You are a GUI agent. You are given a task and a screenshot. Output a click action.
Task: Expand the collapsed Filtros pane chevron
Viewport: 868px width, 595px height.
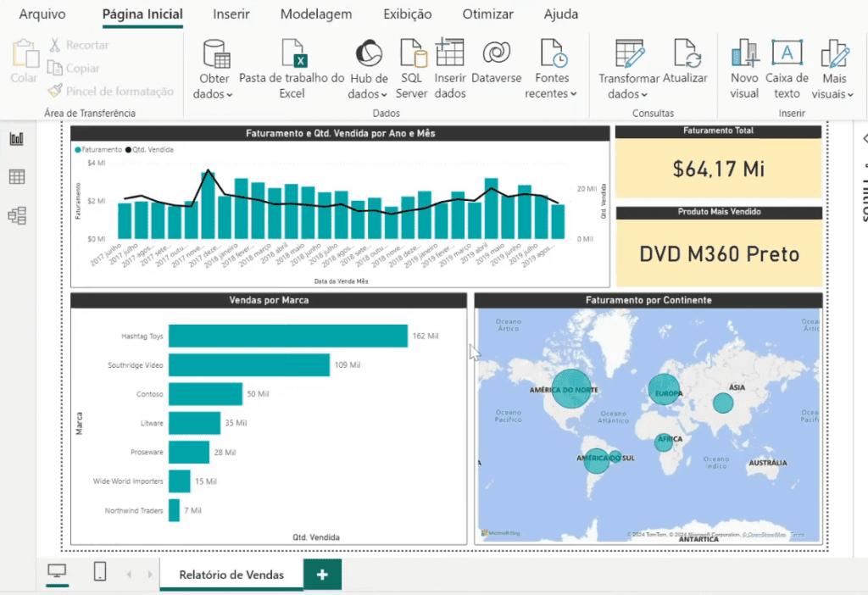click(864, 138)
